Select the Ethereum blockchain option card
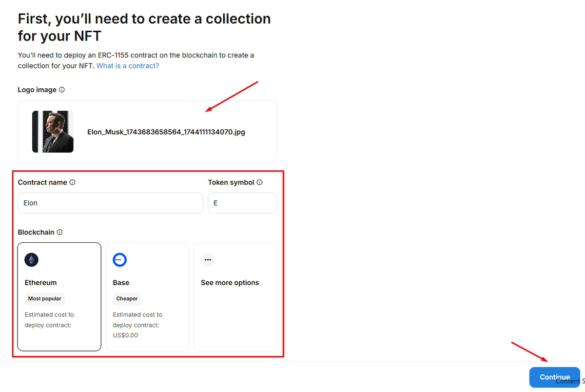Screen dimensions: 585x392 tap(59, 296)
